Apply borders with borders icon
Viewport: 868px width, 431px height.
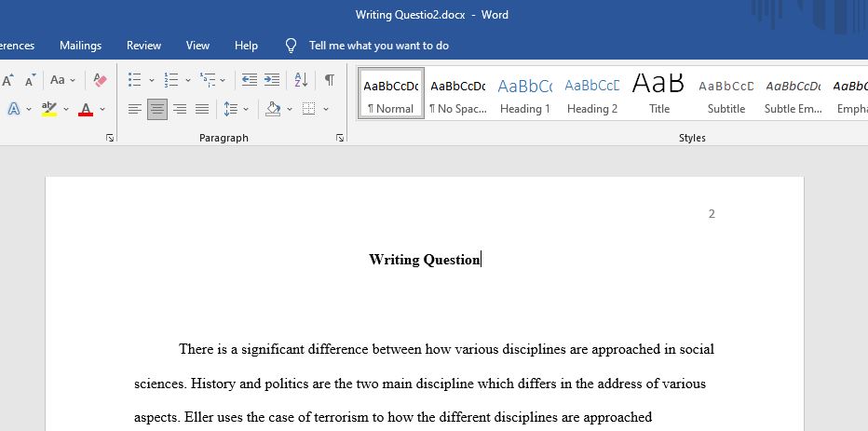click(x=309, y=109)
